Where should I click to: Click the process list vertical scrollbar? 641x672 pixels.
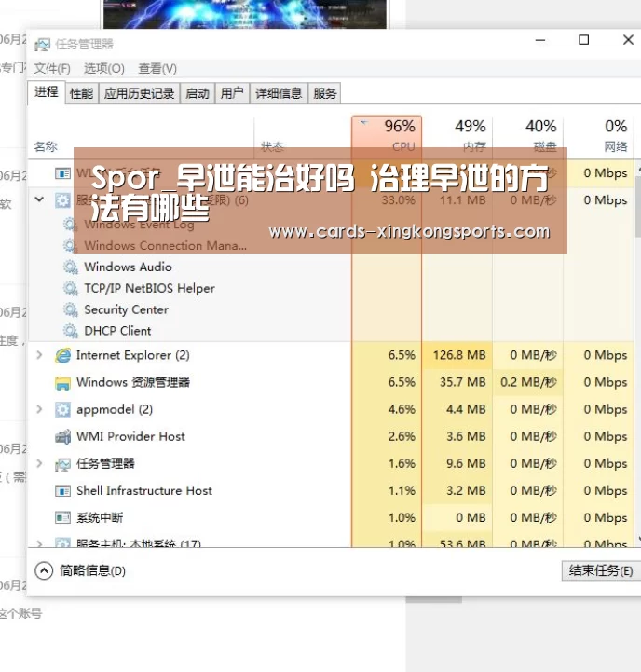tap(638, 353)
